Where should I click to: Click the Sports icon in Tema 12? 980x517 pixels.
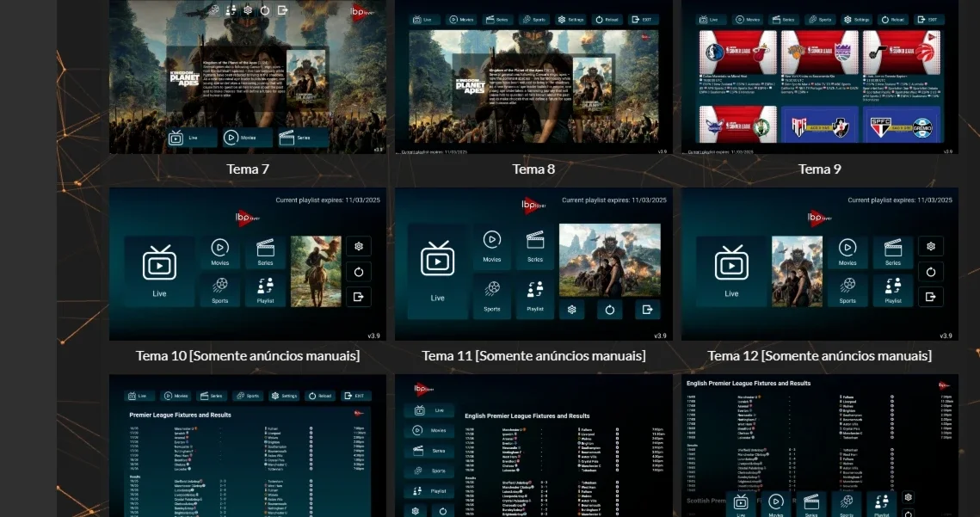[x=847, y=286]
